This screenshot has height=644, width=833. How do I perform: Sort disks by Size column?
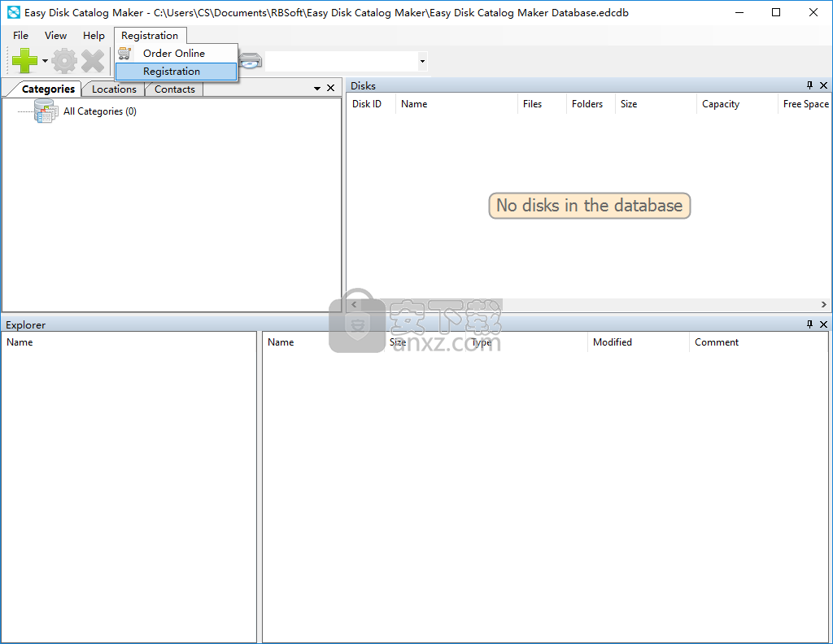tap(656, 104)
